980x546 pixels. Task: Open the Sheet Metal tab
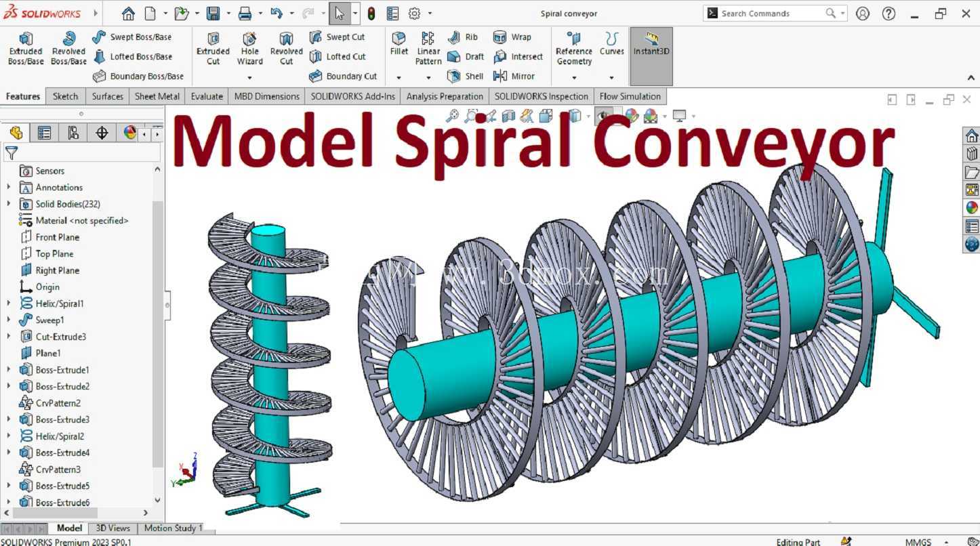coord(157,96)
